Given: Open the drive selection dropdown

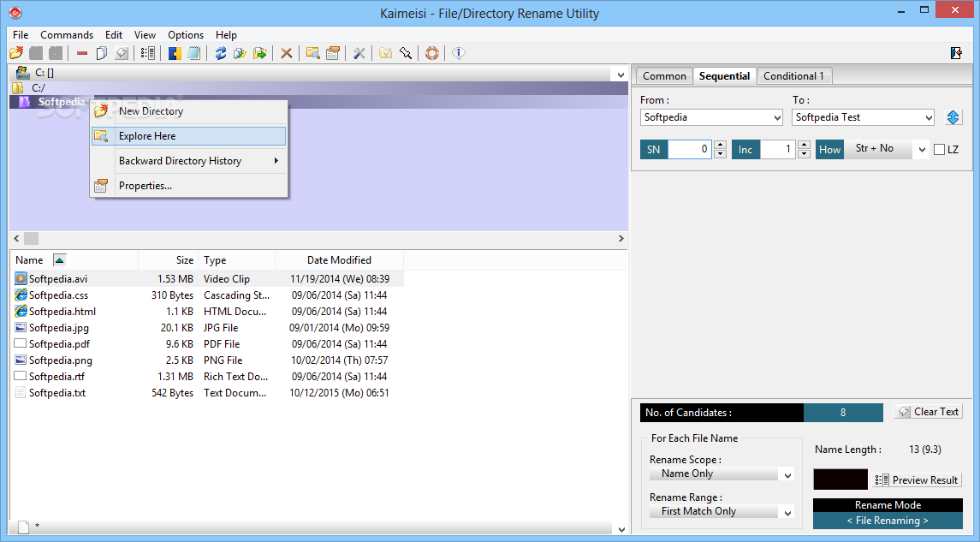Looking at the screenshot, I should coord(621,75).
